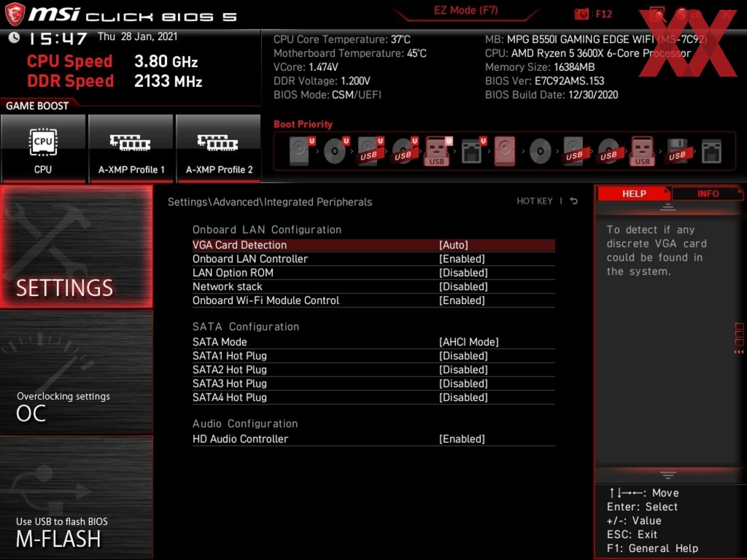Select the highlighted legacy hard disk boot icon
Image resolution: width=747 pixels, height=560 pixels.
505,151
